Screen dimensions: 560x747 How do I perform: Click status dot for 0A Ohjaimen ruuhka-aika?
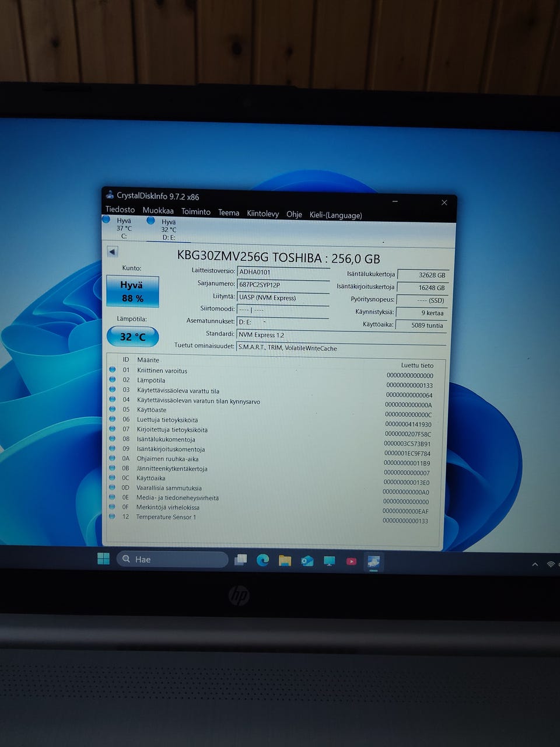coord(113,458)
